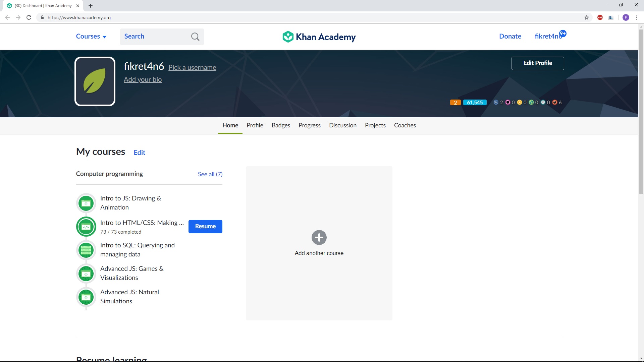Click the Advanced JS Games course icon
Screen dimensions: 644x362
click(x=86, y=274)
